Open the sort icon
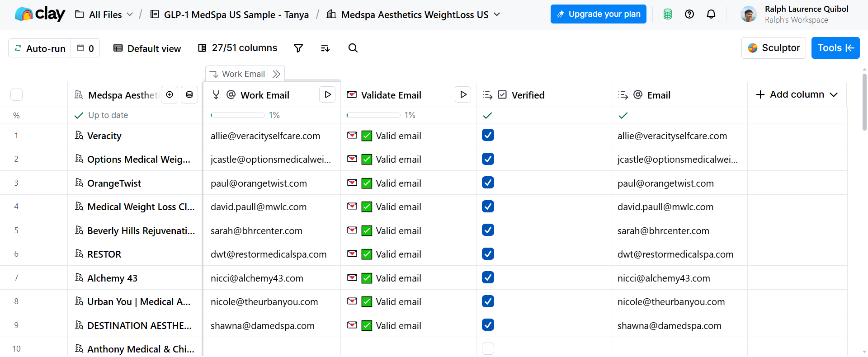Image resolution: width=868 pixels, height=357 pixels. point(325,48)
